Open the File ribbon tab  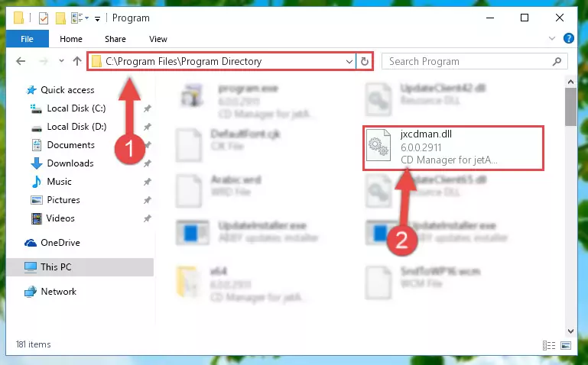pos(27,39)
